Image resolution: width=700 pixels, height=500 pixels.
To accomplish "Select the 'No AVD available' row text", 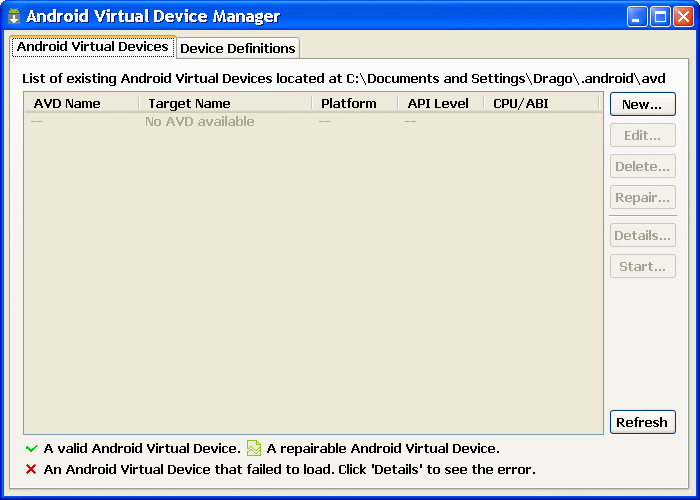I will pyautogui.click(x=200, y=121).
